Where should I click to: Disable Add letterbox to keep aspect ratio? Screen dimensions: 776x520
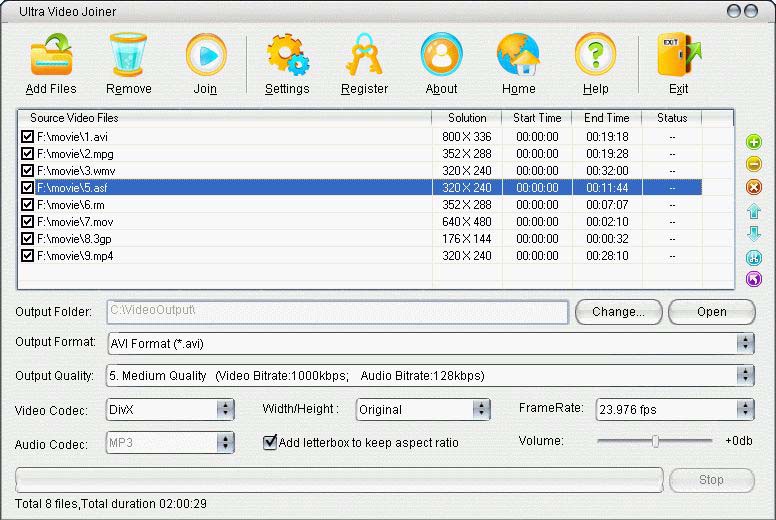(x=270, y=442)
